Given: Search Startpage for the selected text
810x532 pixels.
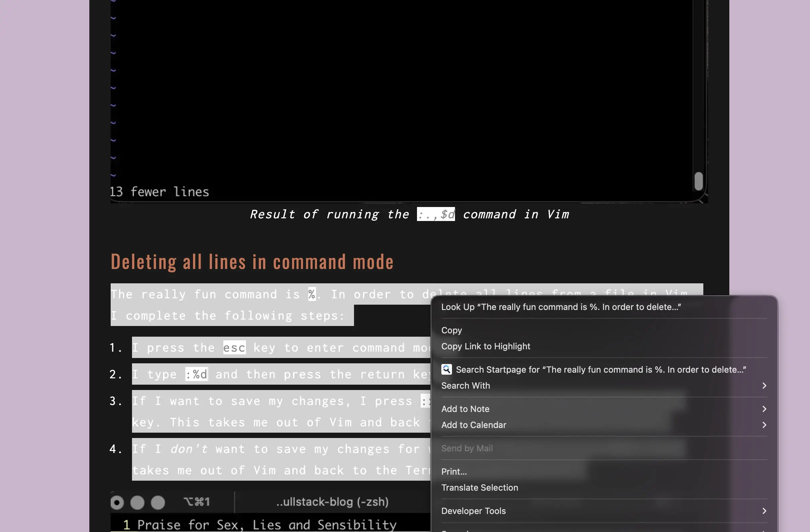Looking at the screenshot, I should [x=604, y=370].
